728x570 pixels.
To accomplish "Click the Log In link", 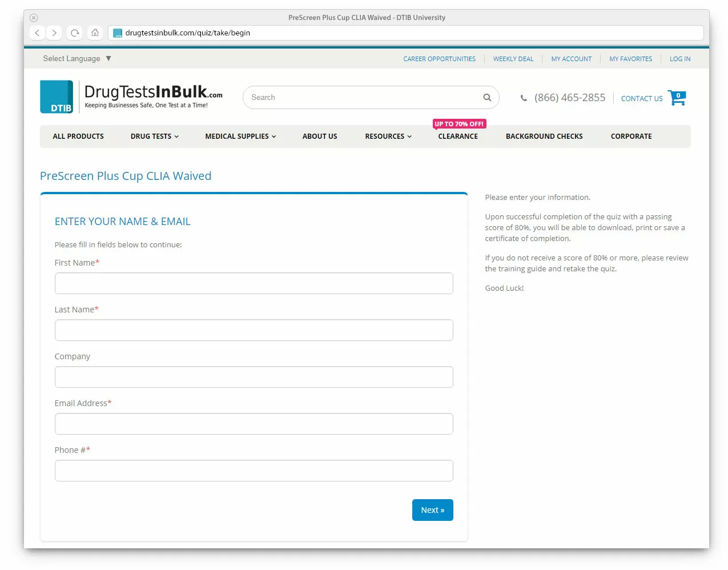I will click(x=680, y=59).
